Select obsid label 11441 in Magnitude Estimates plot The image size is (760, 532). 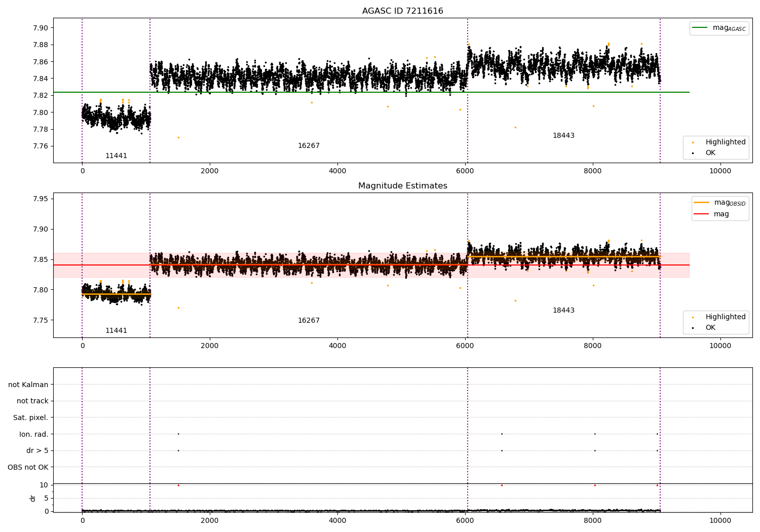point(116,331)
